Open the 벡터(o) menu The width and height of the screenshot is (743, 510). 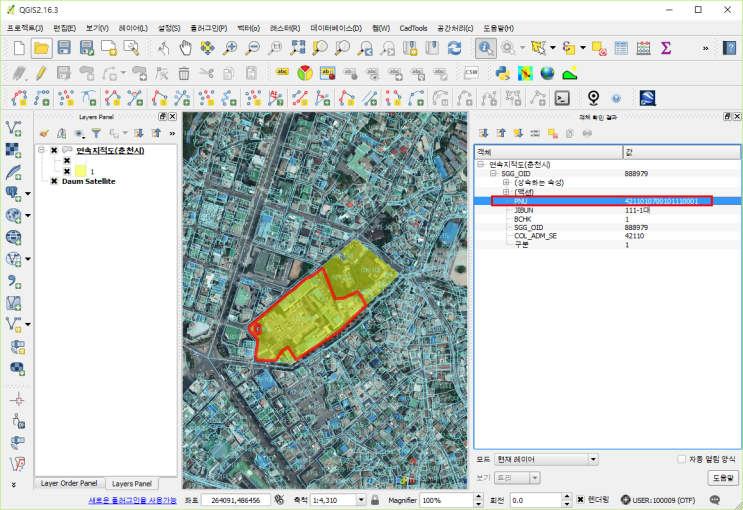(247, 28)
